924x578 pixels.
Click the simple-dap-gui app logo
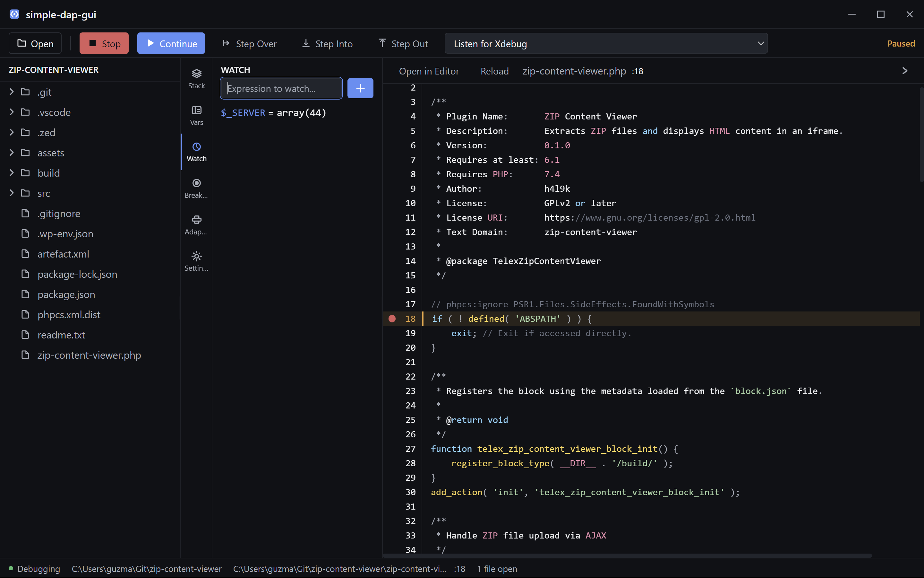pos(14,14)
